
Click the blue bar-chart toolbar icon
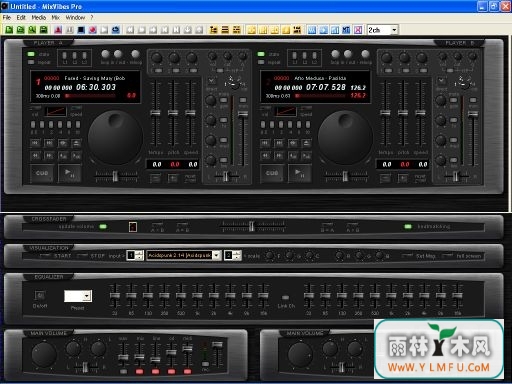pos(335,30)
